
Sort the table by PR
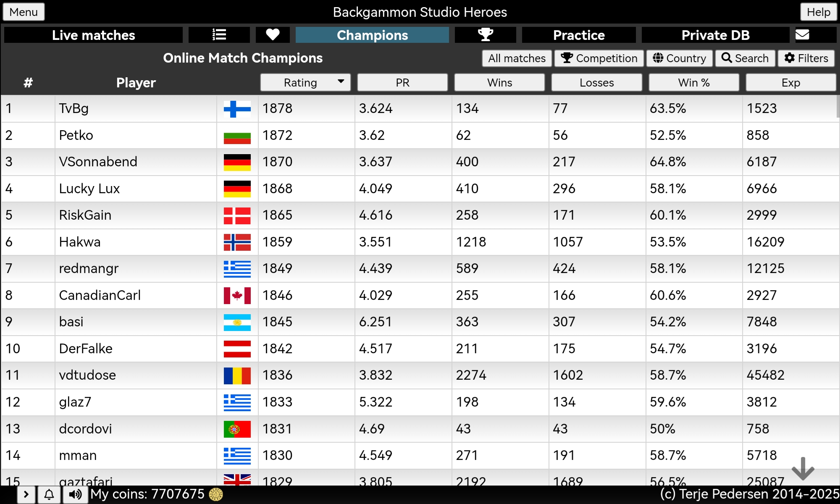(402, 82)
